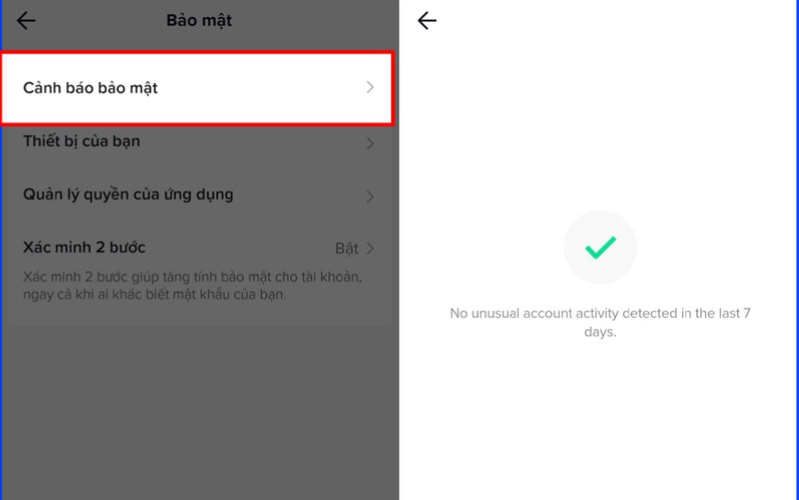Viewport: 799px width, 500px height.
Task: Select the Xác minh 2 bước label
Action: (84, 247)
